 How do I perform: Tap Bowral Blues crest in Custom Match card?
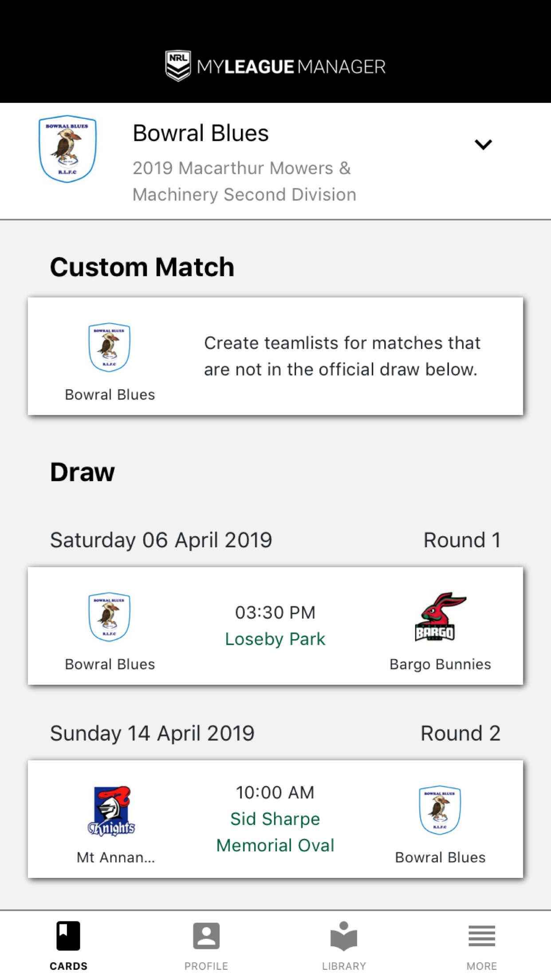click(x=109, y=347)
